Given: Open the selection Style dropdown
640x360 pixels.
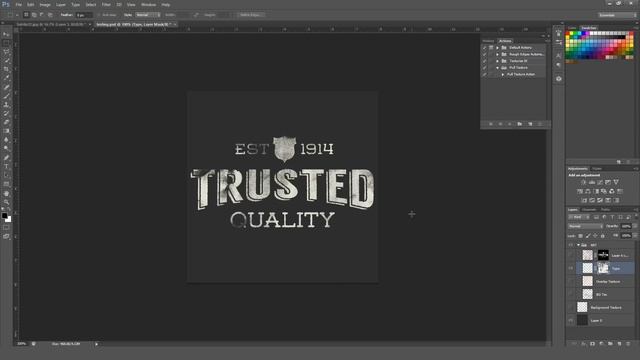Looking at the screenshot, I should 148,15.
